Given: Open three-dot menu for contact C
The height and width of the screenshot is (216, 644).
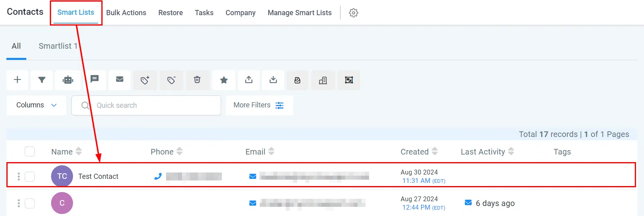Looking at the screenshot, I should [18, 203].
